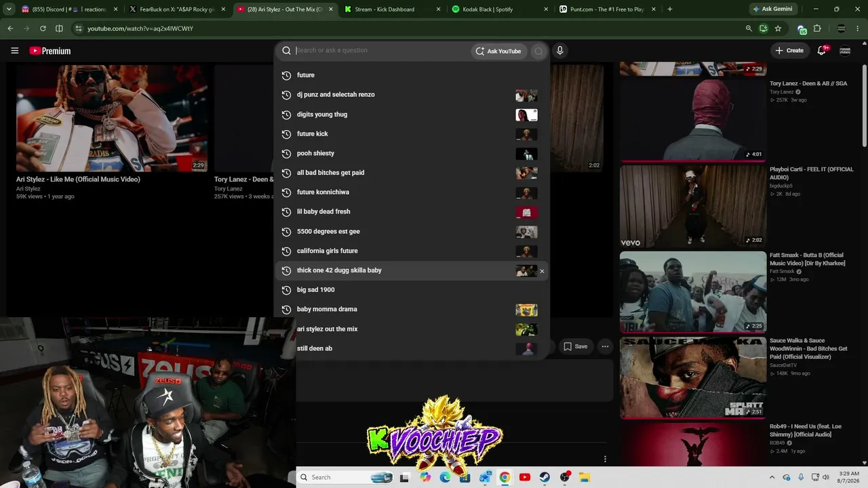This screenshot has width=868, height=488.
Task: Open 'Rob49 - I Need Us' video title
Action: coord(806,430)
